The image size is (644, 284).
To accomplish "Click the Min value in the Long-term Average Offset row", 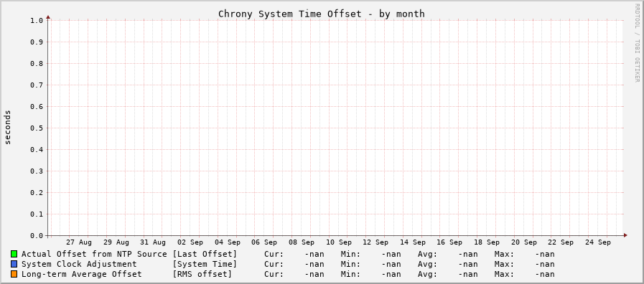I will (x=391, y=274).
